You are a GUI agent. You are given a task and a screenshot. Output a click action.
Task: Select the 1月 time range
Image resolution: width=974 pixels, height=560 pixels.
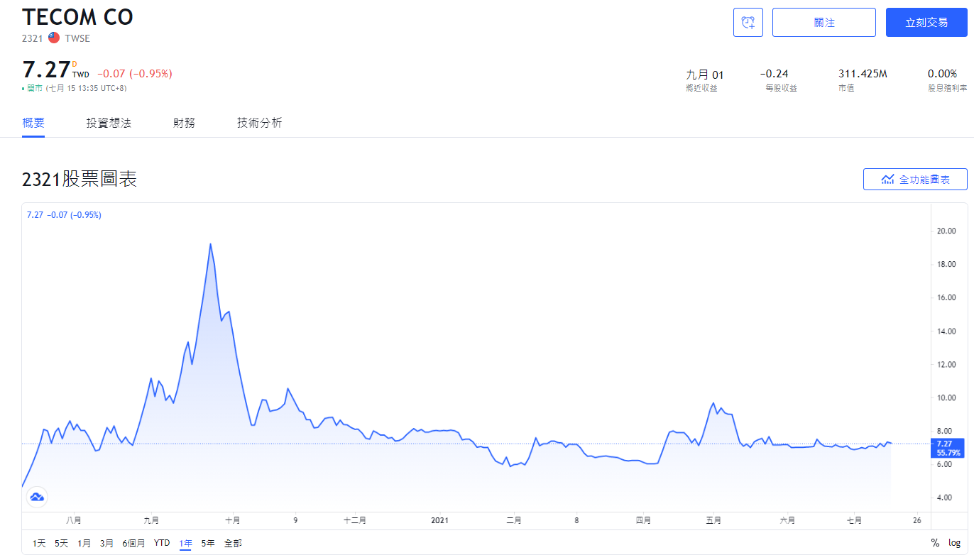(x=84, y=543)
